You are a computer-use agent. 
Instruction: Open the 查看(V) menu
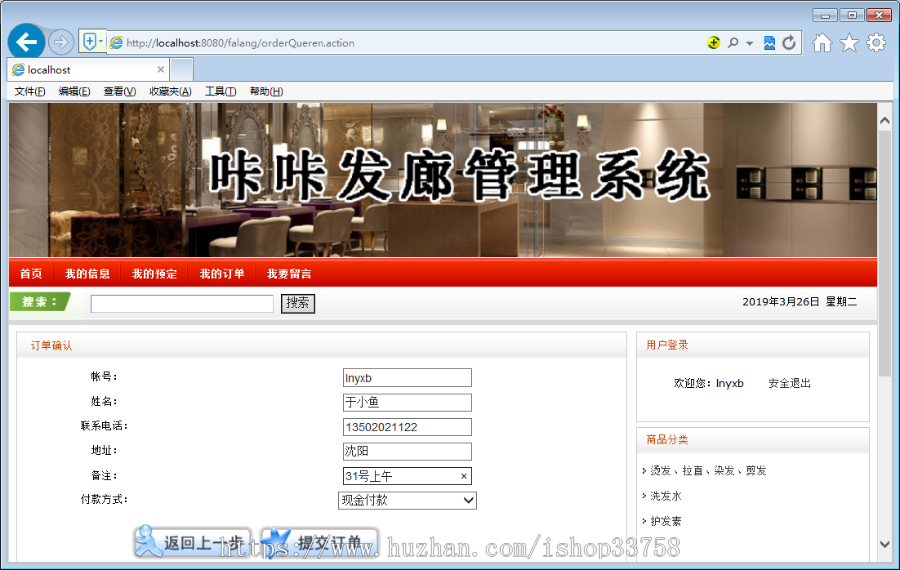click(x=119, y=91)
